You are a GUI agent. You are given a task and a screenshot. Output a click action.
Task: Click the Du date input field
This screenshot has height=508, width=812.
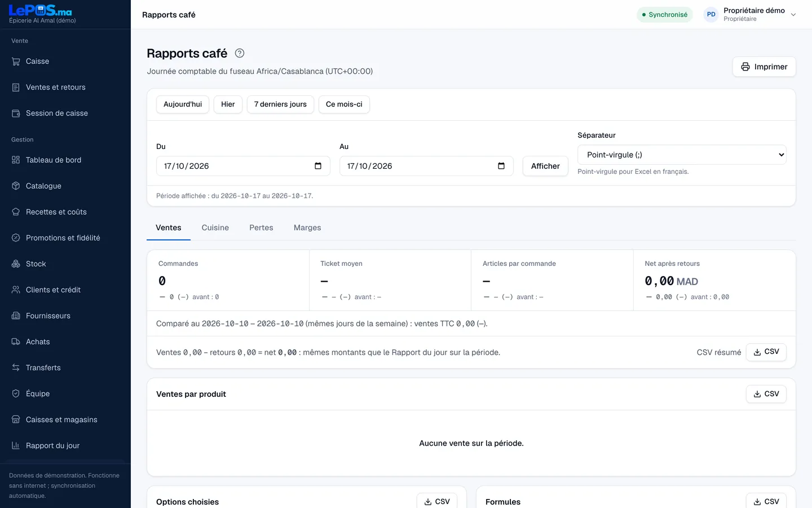243,166
